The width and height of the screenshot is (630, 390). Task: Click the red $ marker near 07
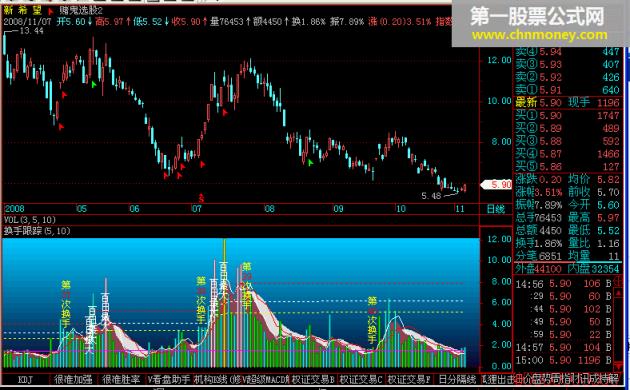201,198
